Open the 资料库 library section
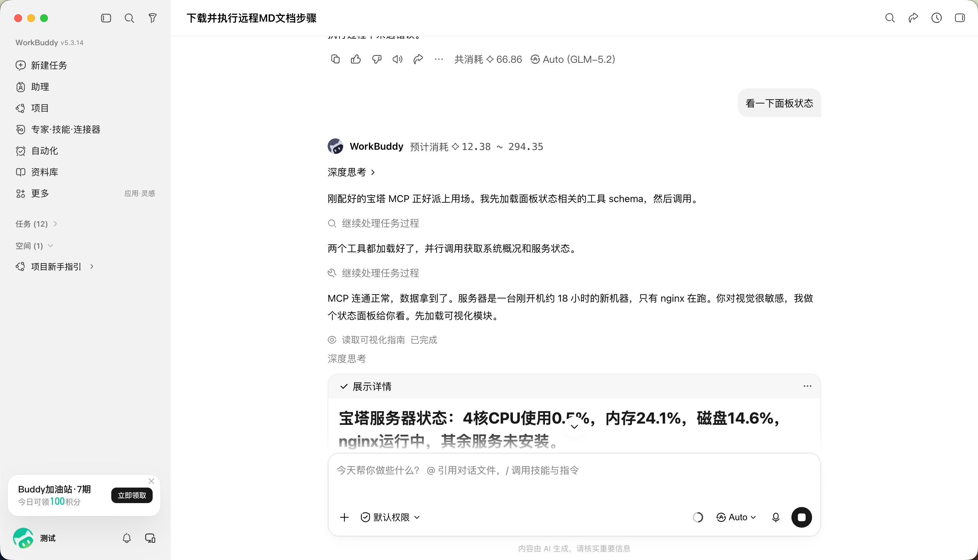 (85, 172)
